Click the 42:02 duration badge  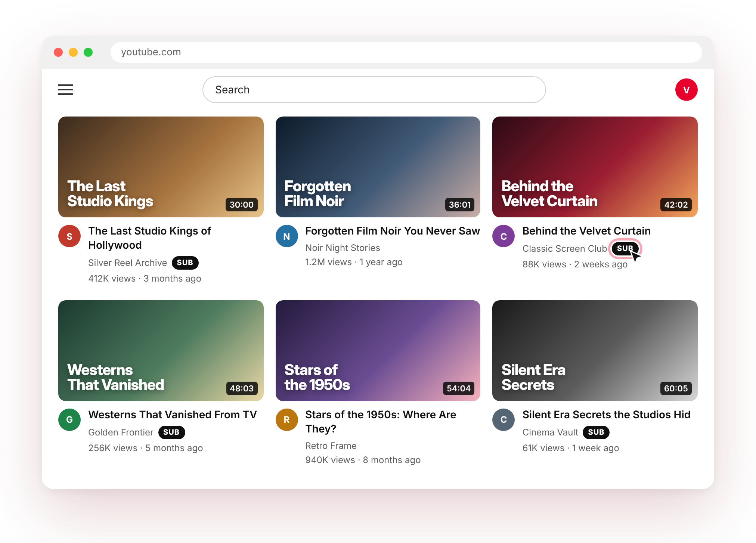click(x=676, y=205)
